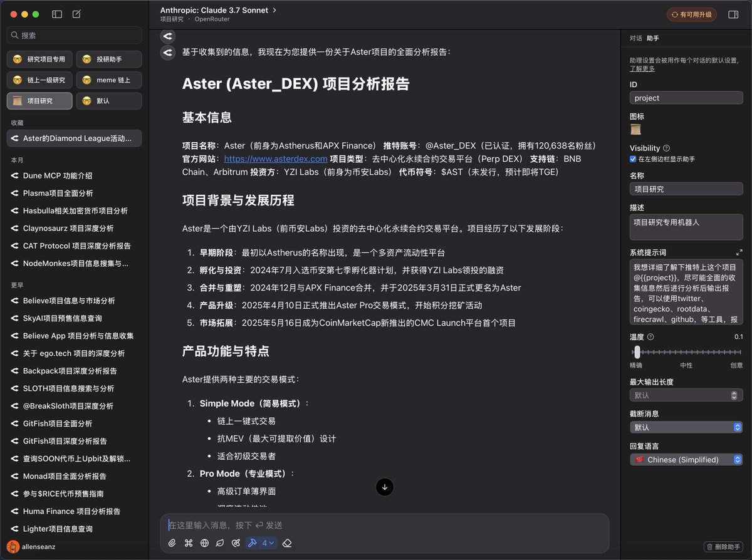Click the leaf icon in input toolbar
This screenshot has height=560, width=752.
point(220,543)
